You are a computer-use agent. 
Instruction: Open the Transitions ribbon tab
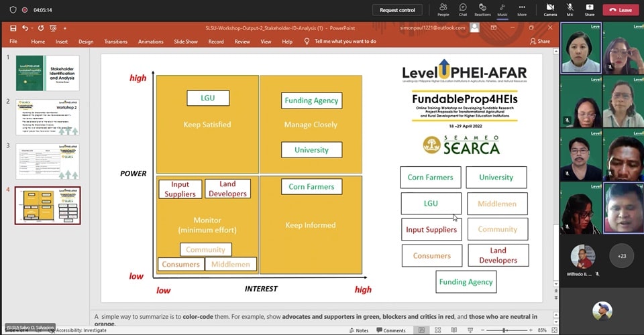(115, 42)
